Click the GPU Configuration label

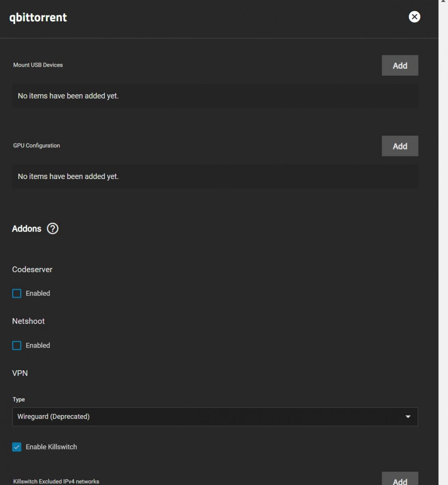[36, 145]
